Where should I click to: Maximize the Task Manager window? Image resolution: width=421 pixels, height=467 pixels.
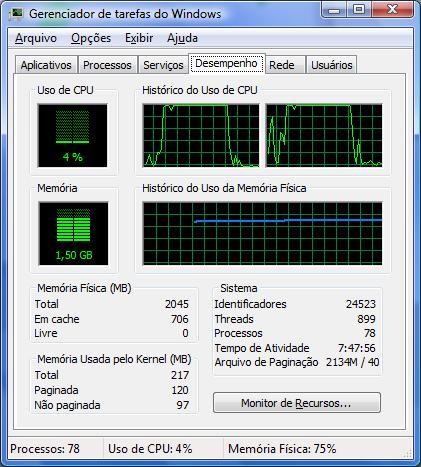click(358, 9)
